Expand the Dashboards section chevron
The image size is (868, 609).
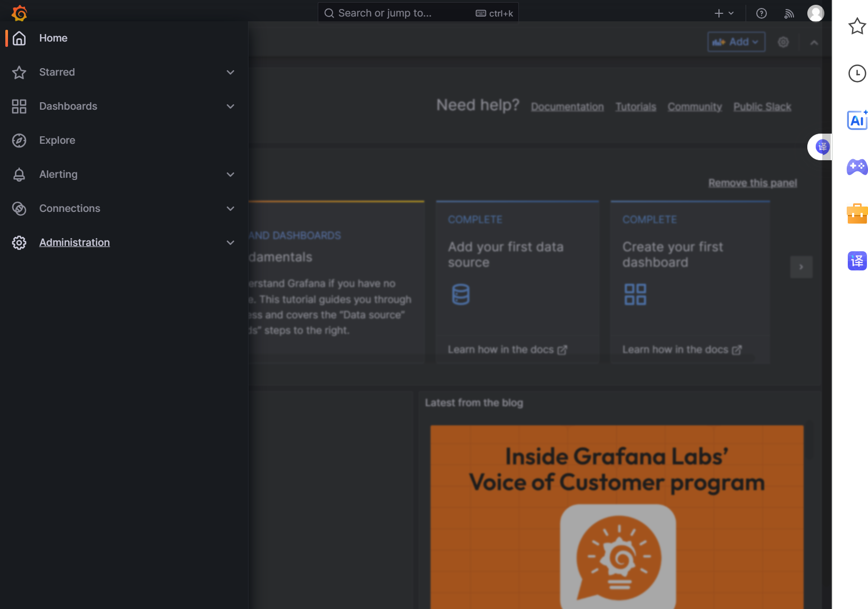pos(230,106)
